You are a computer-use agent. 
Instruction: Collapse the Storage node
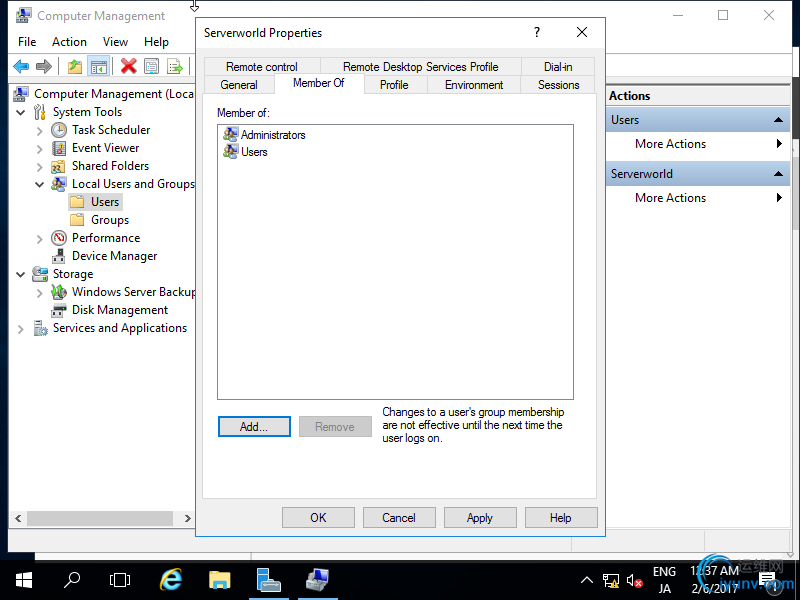[x=21, y=274]
